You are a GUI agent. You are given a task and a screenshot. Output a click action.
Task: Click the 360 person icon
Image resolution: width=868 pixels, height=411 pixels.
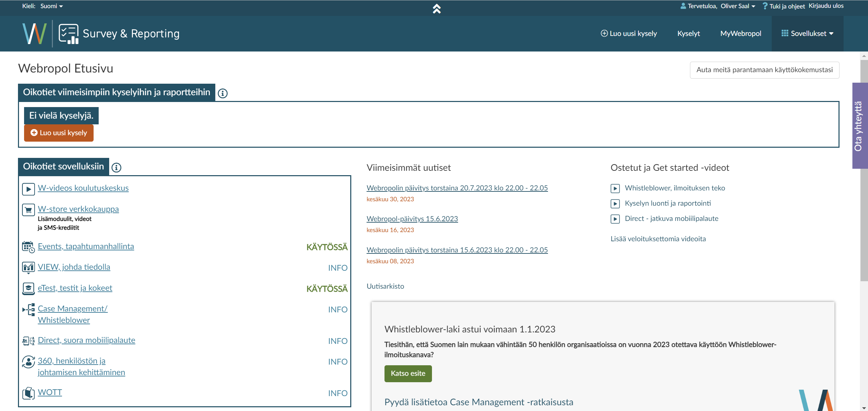pos(28,362)
